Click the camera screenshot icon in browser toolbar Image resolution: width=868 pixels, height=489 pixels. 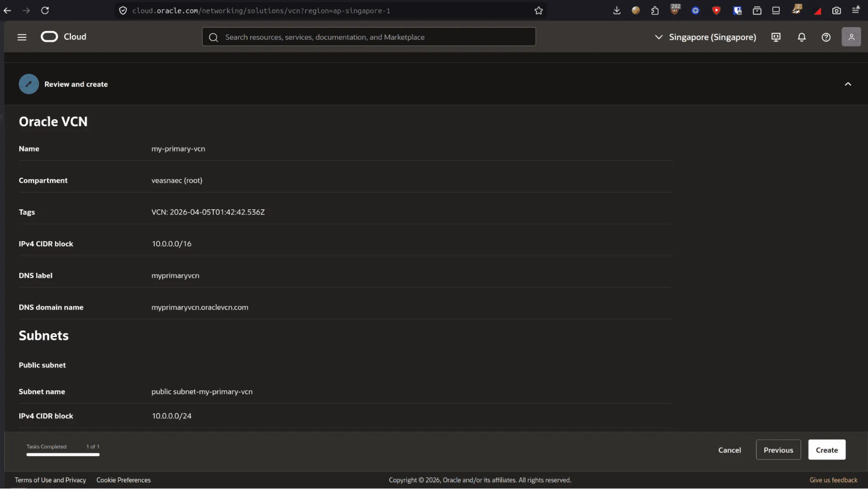tap(836, 10)
